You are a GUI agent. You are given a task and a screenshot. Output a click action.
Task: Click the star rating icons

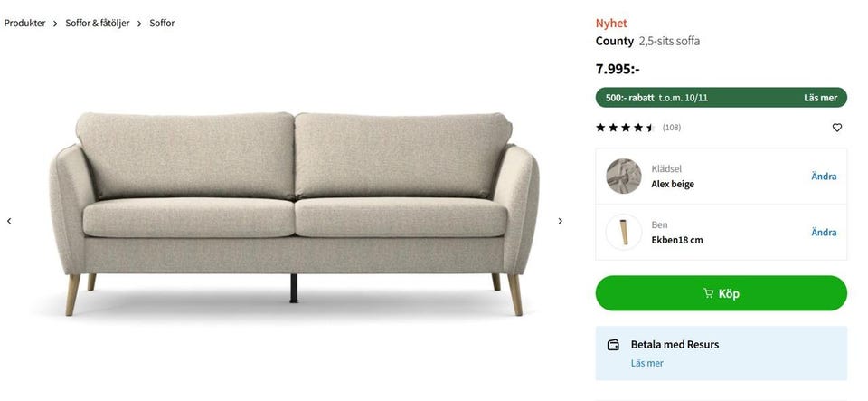[626, 128]
